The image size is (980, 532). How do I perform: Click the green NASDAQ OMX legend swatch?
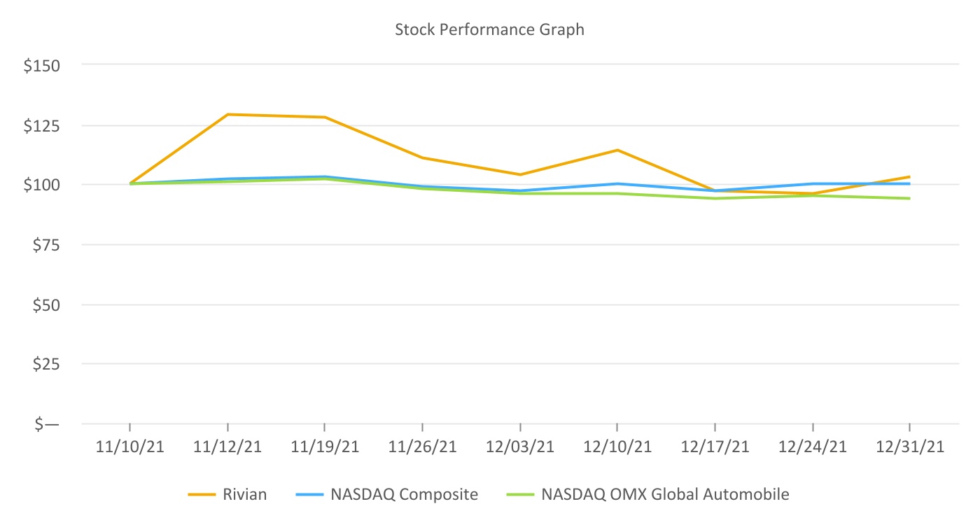pos(521,495)
